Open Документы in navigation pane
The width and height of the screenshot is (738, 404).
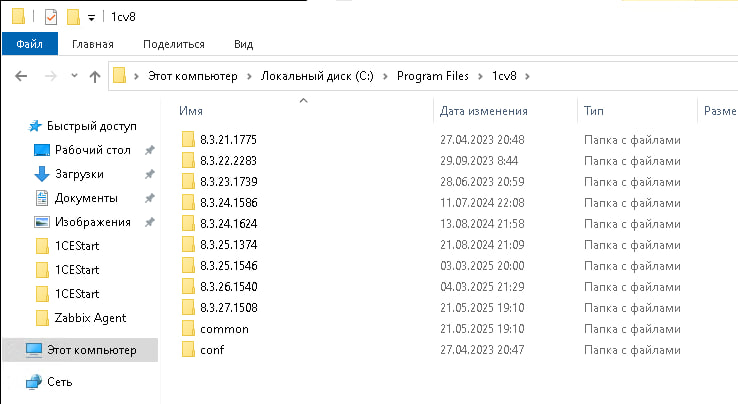pyautogui.click(x=86, y=198)
